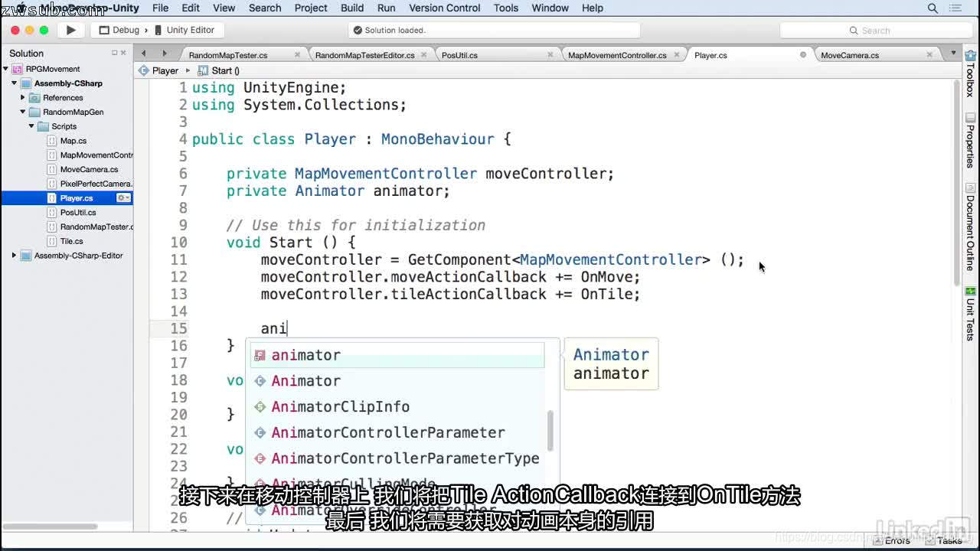Viewport: 980px width, 551px height.
Task: Choose AnimatorClipInfo completion item
Action: coord(397,407)
